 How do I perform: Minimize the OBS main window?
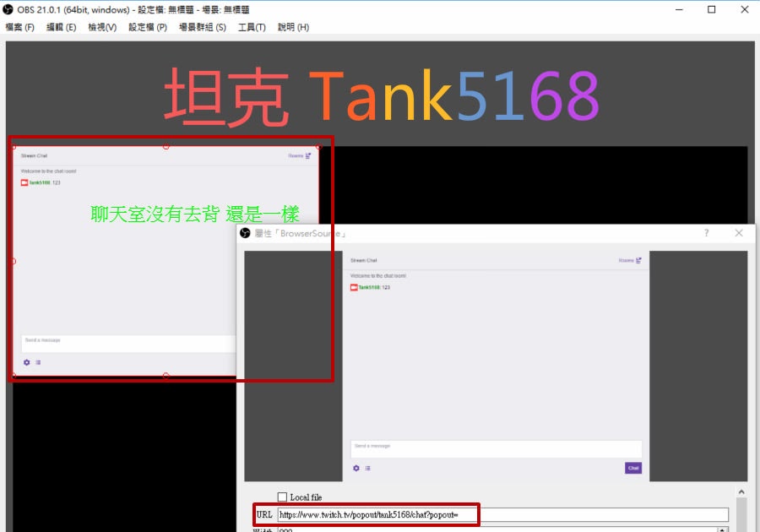(x=679, y=9)
